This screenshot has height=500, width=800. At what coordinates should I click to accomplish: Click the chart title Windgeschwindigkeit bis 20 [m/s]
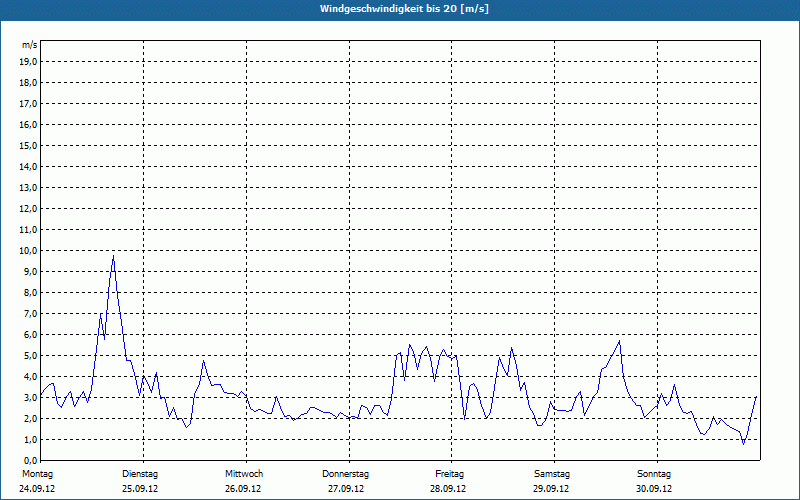(x=404, y=9)
